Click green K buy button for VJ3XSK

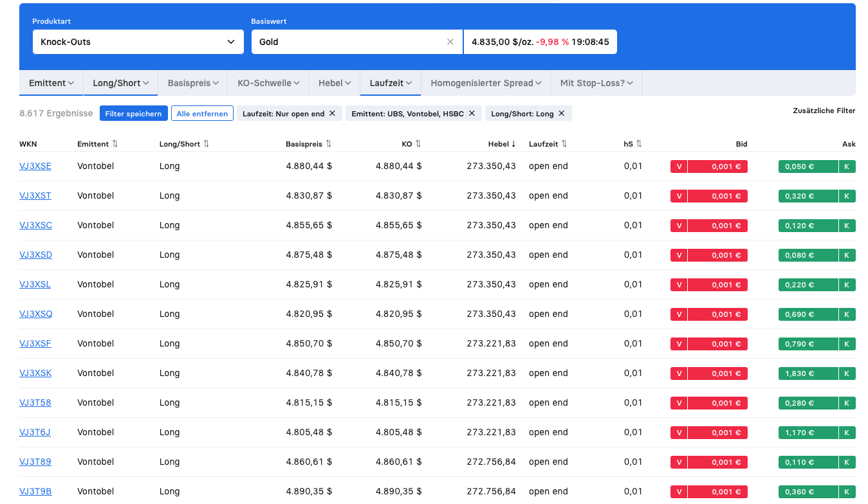(847, 373)
